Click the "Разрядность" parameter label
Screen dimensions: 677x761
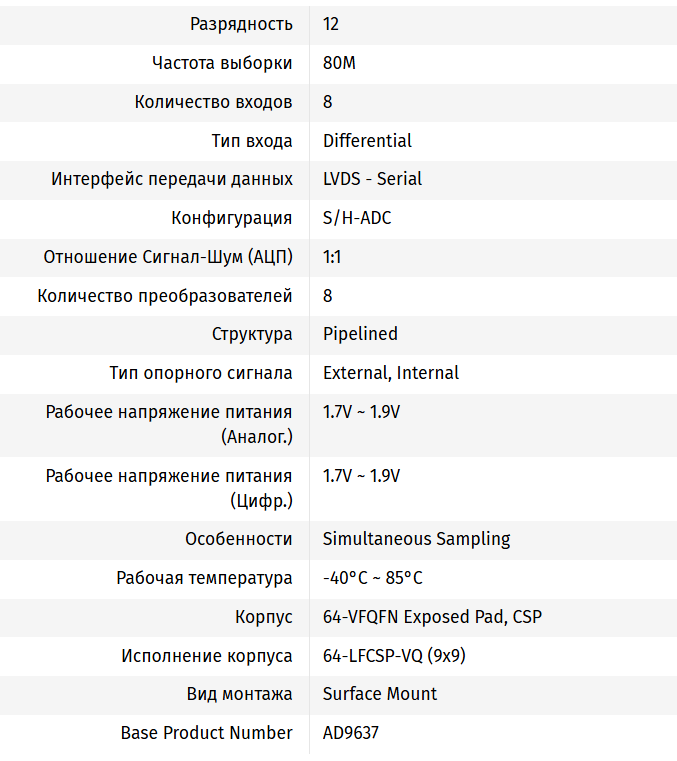[x=241, y=24]
